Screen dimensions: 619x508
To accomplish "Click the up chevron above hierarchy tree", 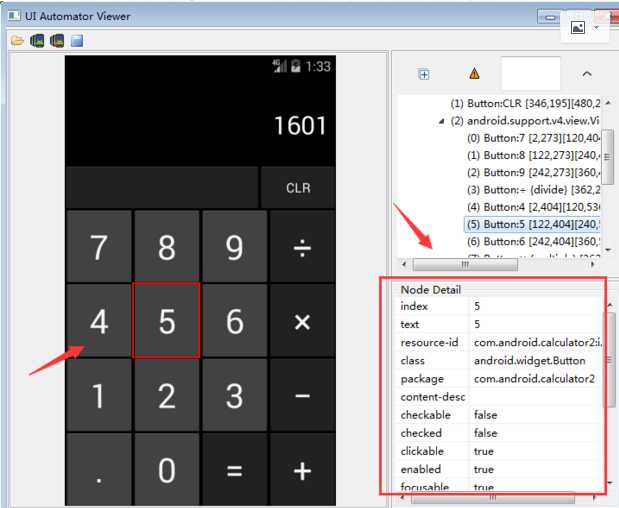I will 587,74.
